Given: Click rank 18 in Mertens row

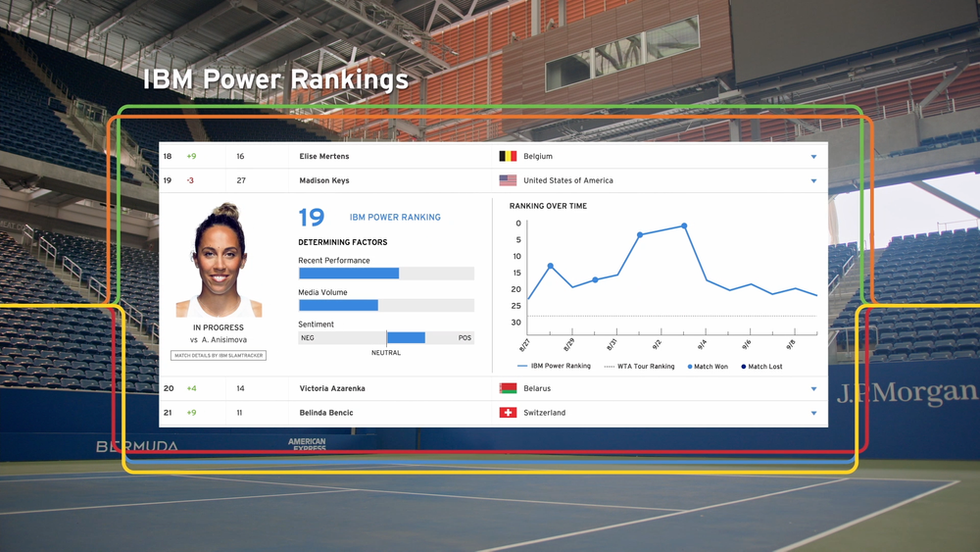Looking at the screenshot, I should click(x=168, y=156).
